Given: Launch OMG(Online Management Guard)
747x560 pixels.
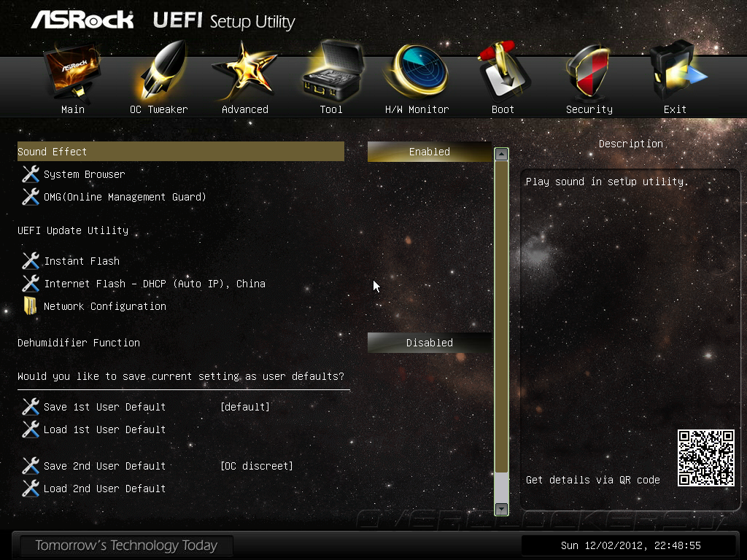Looking at the screenshot, I should [125, 197].
